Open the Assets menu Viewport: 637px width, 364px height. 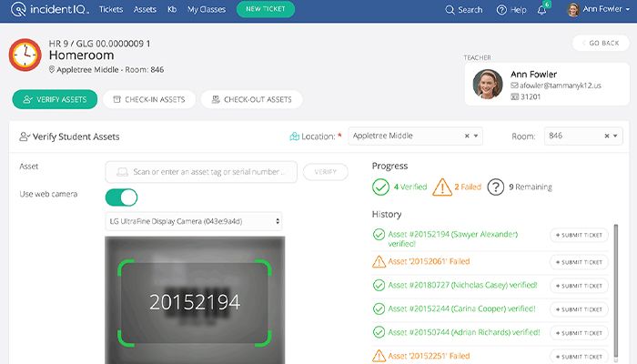145,9
